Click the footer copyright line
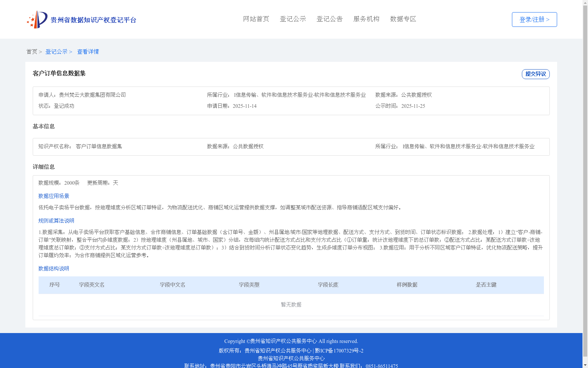This screenshot has width=588, height=368. click(x=291, y=341)
